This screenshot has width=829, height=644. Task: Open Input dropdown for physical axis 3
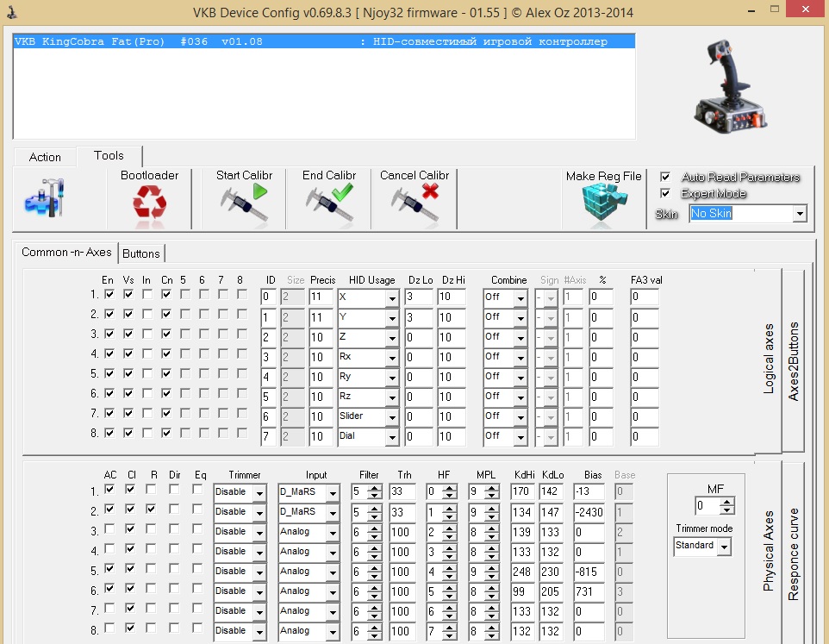pyautogui.click(x=333, y=533)
